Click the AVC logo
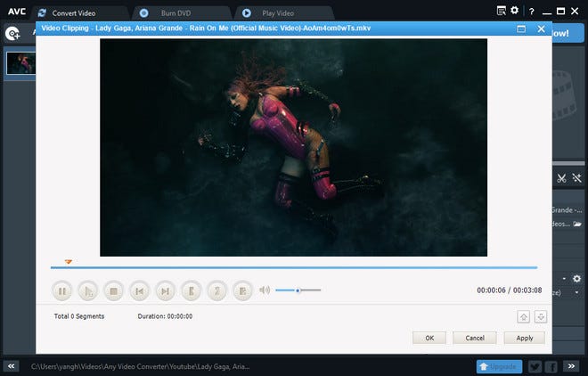 coord(17,12)
